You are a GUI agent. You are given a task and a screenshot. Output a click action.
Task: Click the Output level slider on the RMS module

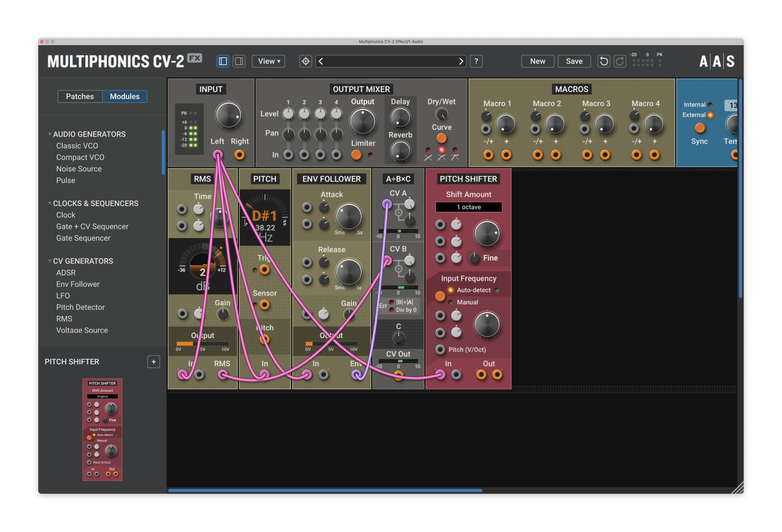click(x=202, y=344)
